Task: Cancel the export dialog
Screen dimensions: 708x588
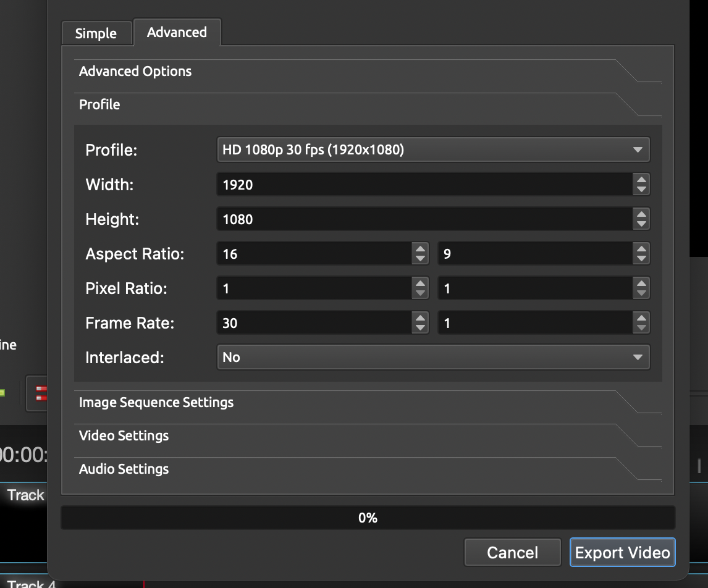Action: coord(513,552)
